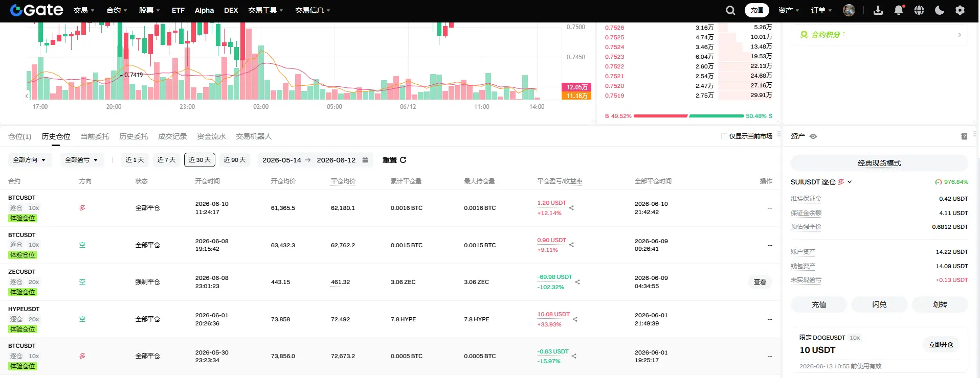Viewport: 980px width, 378px height.
Task: Share the ZECUSDT liquidated position
Action: (577, 282)
